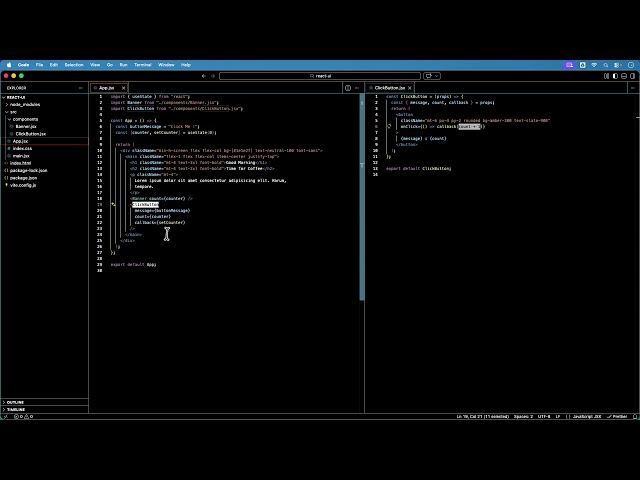Open index.css in the explorer
The height and width of the screenshot is (480, 640).
pyautogui.click(x=44, y=149)
